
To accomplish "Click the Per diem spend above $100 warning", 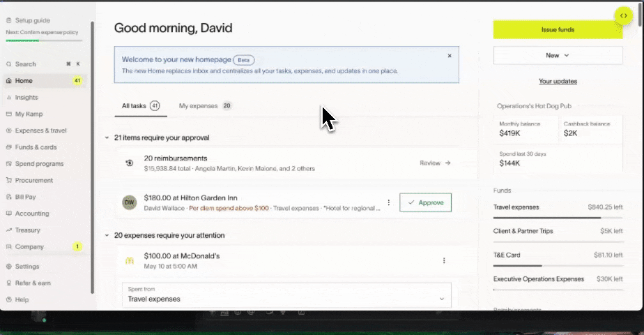I will click(229, 209).
